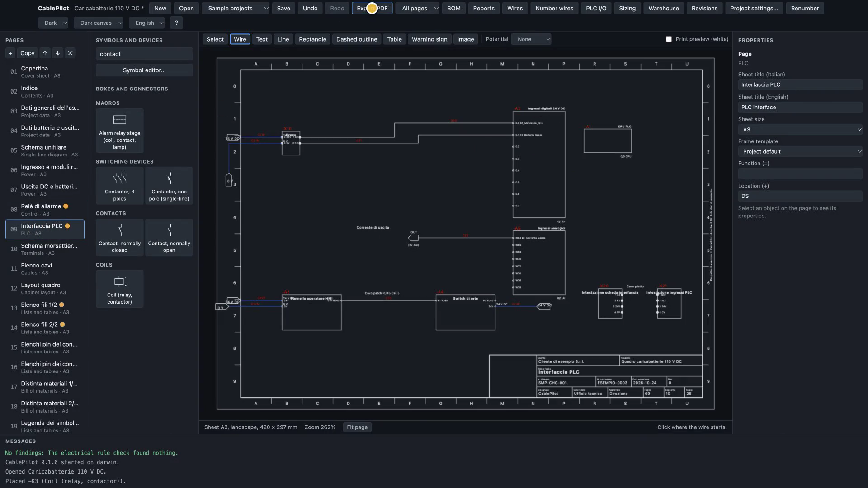This screenshot has width=868, height=488.
Task: Open the BOM view
Action: point(454,8)
